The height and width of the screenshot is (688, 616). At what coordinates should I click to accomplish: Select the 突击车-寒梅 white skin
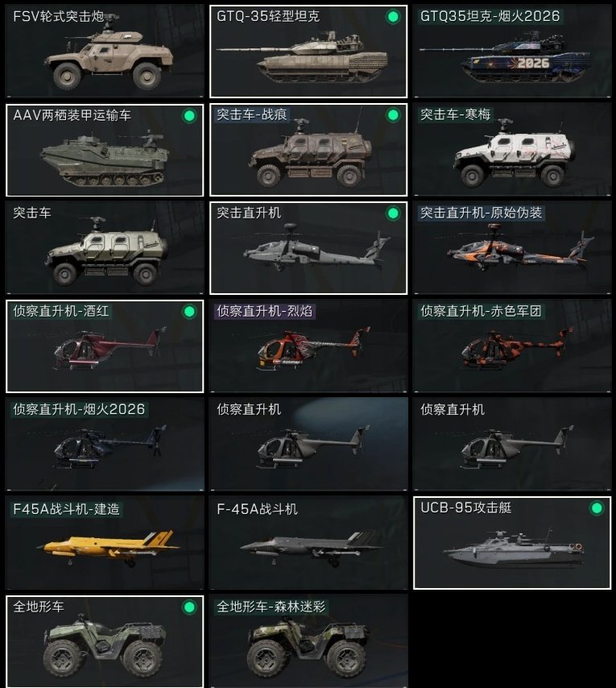512,150
